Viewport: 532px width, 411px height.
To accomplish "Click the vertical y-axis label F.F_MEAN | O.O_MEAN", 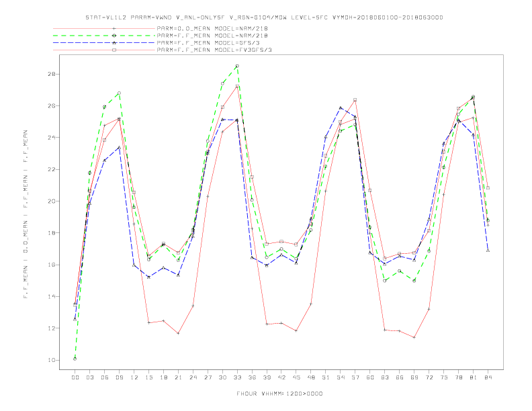I will (26, 214).
